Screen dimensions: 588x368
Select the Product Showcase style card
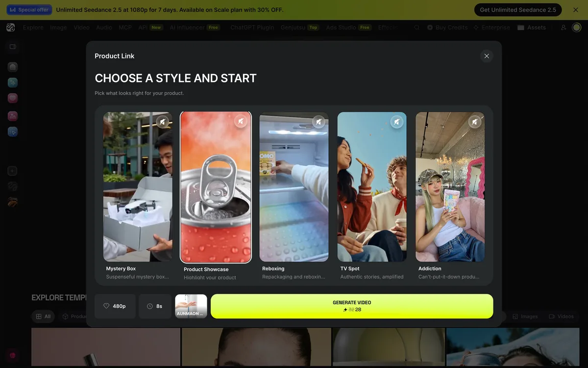(x=216, y=196)
